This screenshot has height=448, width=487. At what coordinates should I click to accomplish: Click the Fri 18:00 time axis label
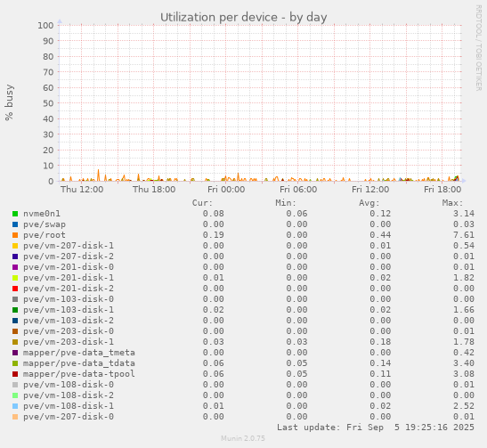coord(442,189)
